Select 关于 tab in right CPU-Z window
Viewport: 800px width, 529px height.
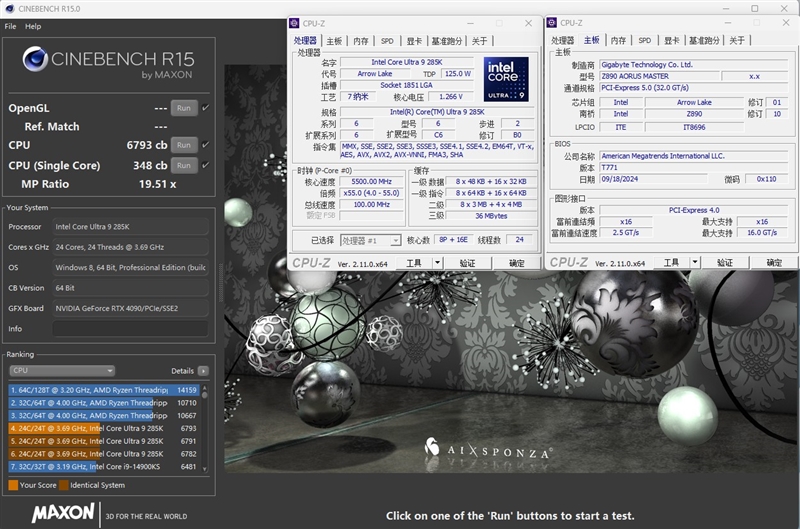[737, 40]
